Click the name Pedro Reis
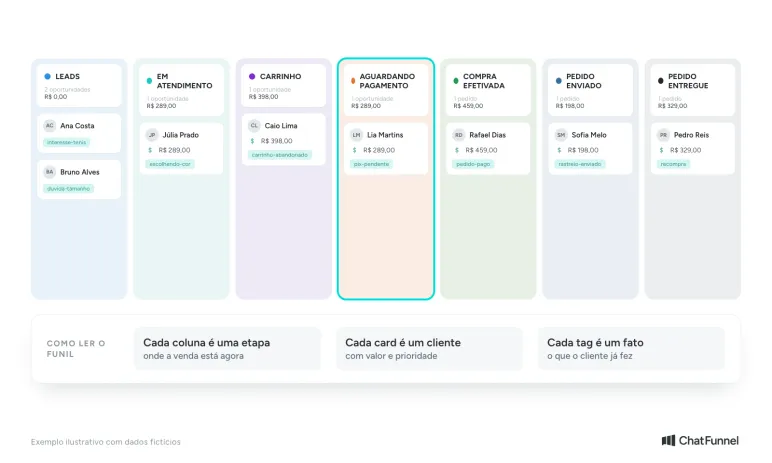772x463 pixels. [x=691, y=135]
